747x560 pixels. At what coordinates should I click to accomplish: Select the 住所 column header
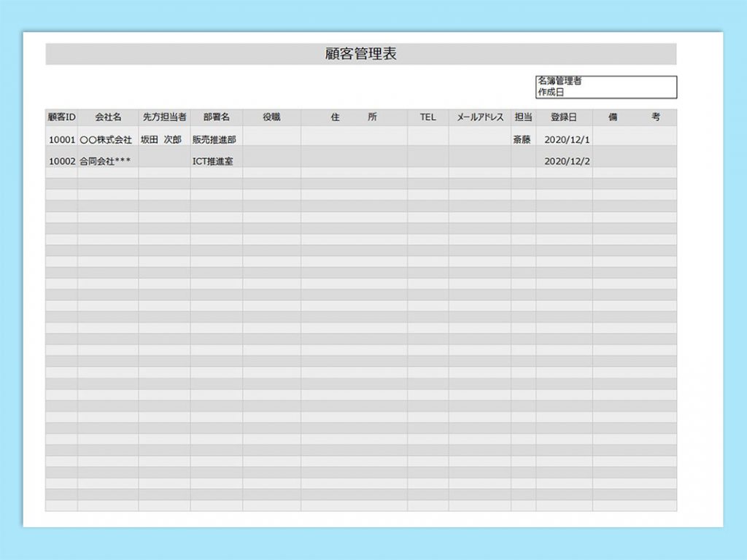coord(354,117)
